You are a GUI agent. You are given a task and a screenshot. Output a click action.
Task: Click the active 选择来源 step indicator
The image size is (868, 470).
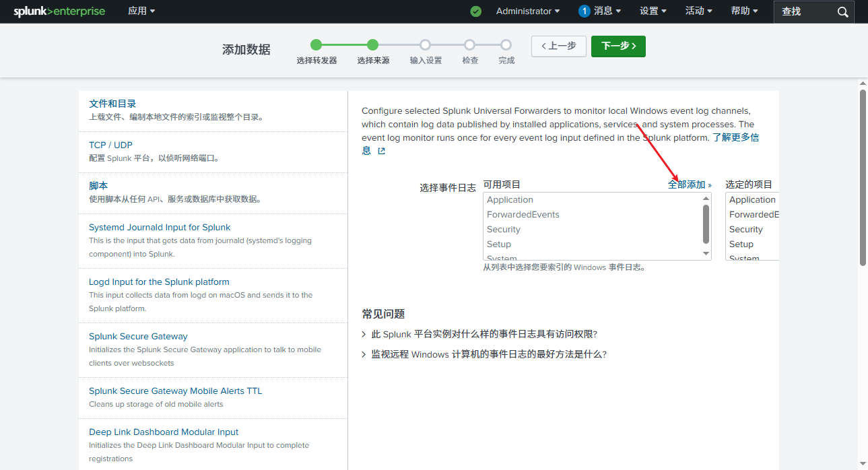click(372, 45)
